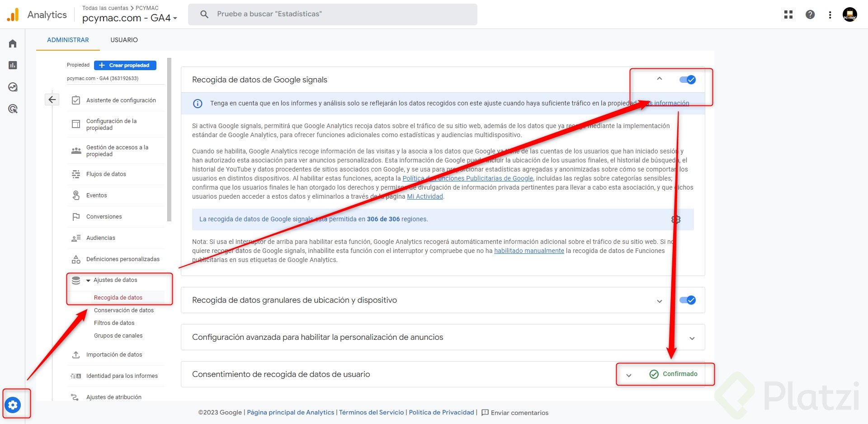The image size is (868, 424).
Task: Click the Importación de datos label
Action: click(x=114, y=354)
